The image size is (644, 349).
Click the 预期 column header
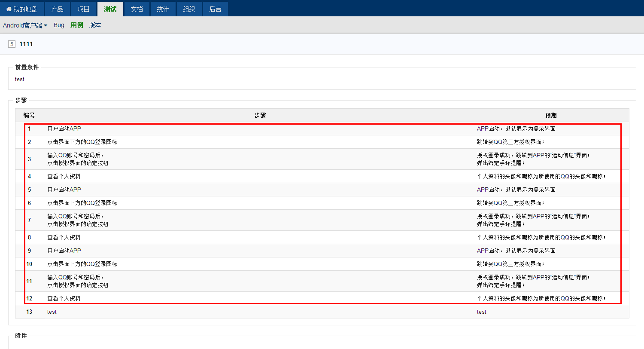[551, 115]
